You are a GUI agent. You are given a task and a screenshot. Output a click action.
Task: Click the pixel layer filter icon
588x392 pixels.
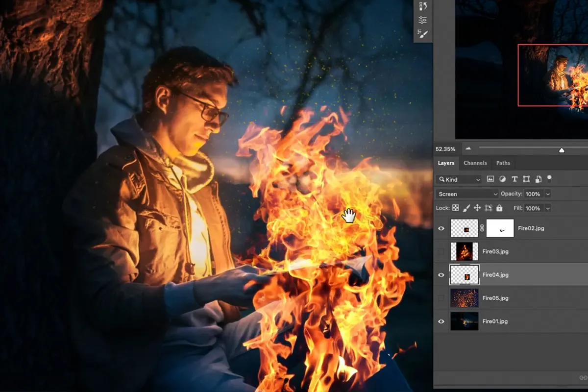(x=491, y=179)
